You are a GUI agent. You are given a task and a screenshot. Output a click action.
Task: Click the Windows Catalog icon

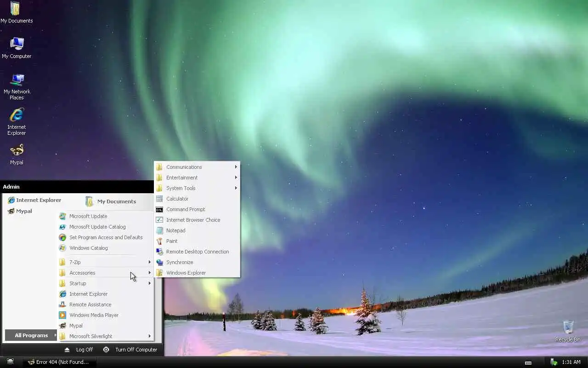click(x=62, y=248)
